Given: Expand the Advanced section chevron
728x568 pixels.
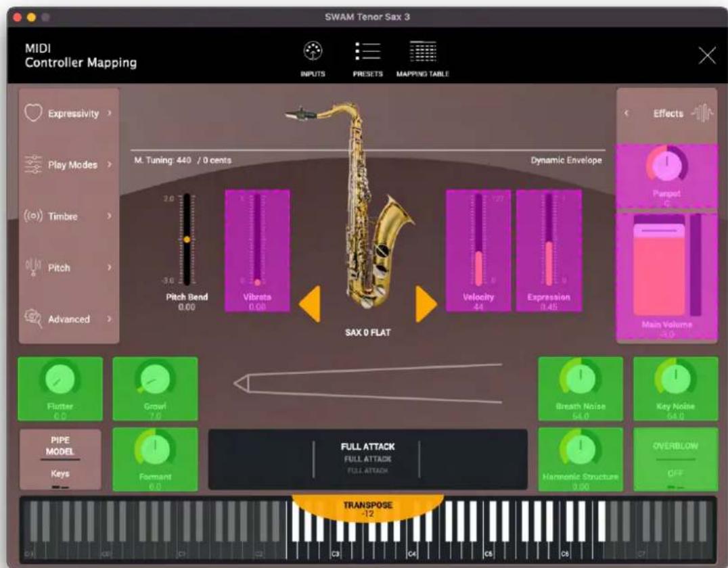Looking at the screenshot, I should [x=110, y=318].
